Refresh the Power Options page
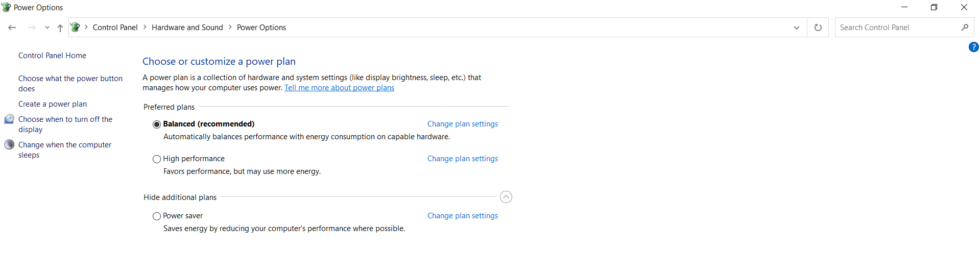Viewport: 980px width, 254px height. pyautogui.click(x=818, y=28)
